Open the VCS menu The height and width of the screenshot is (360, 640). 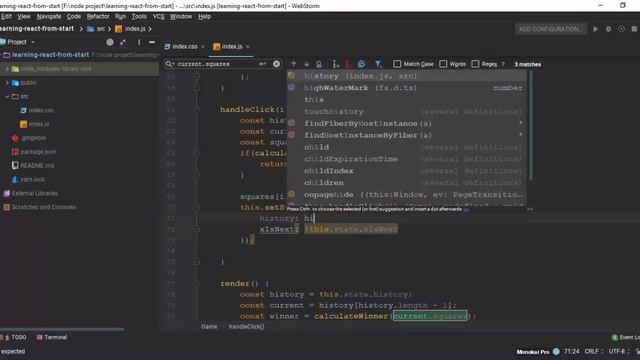point(158,17)
